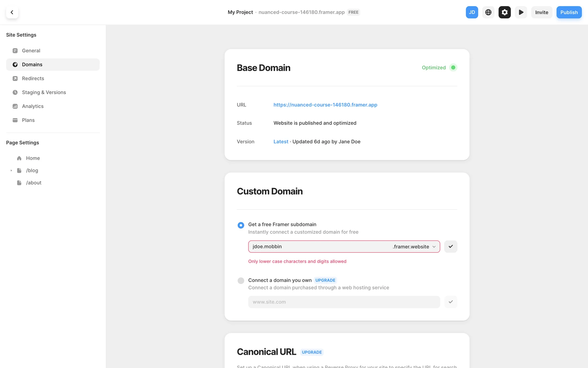The width and height of the screenshot is (588, 368).
Task: Go to Staging & Versions settings
Action: 44,92
